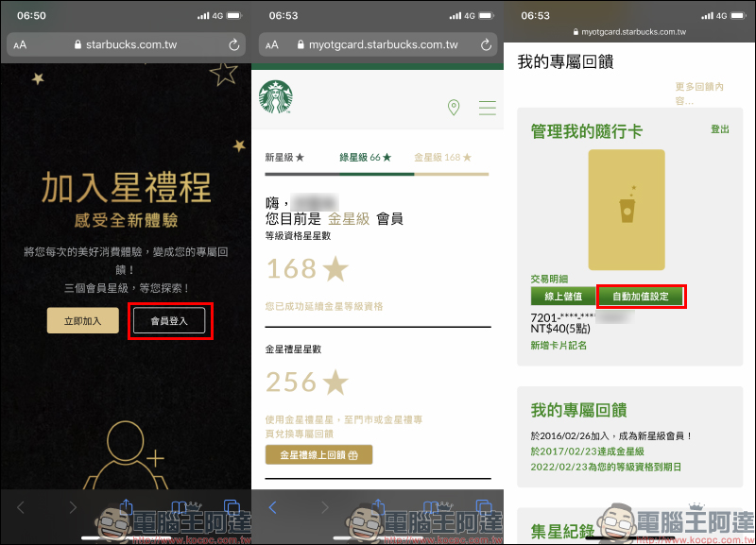Image resolution: width=756 pixels, height=545 pixels.
Task: Tap the blue back arrow in the middle Safari screen
Action: [x=272, y=507]
